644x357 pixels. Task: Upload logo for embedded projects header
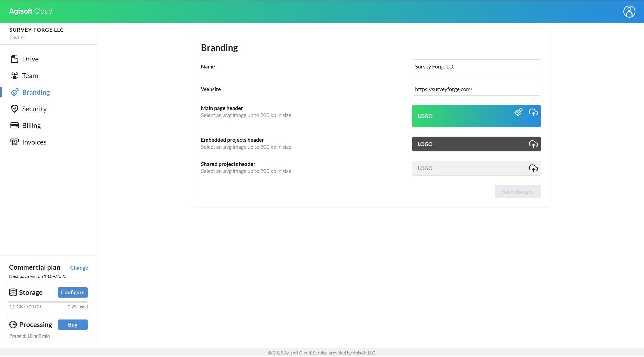point(533,144)
